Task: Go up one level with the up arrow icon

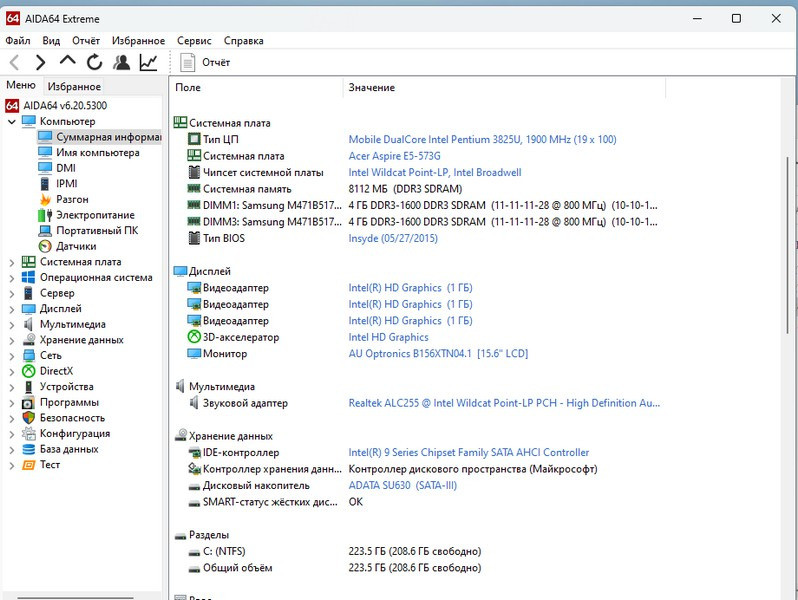Action: [x=67, y=62]
